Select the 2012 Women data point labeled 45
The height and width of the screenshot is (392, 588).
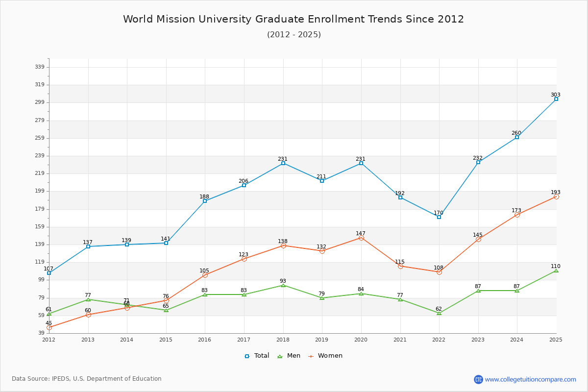point(49,328)
